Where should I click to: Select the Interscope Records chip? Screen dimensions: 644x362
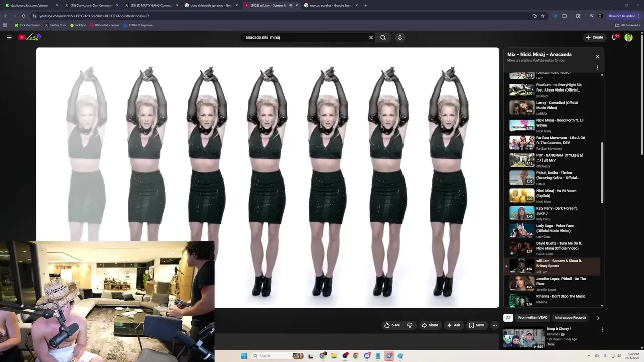point(571,318)
